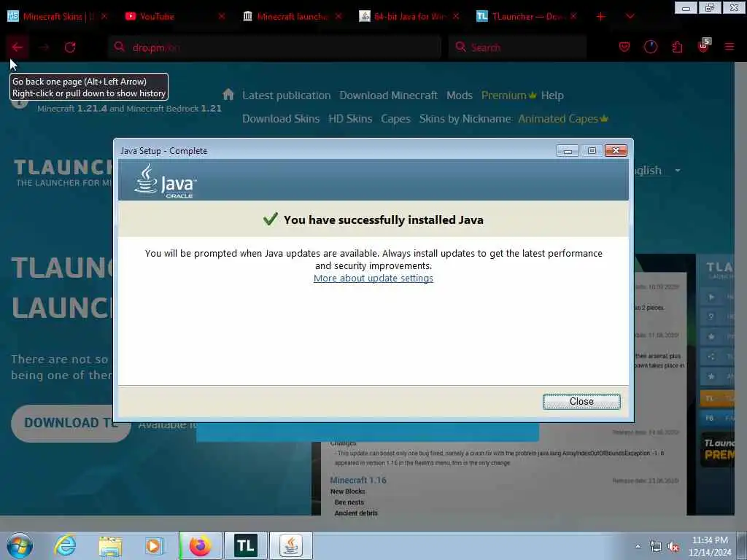
Task: Switch to the Minecraft Skins tab
Action: tap(58, 16)
